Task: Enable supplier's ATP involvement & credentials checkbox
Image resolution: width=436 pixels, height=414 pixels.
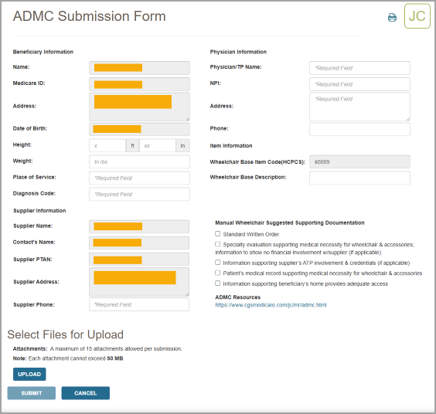Action: [x=218, y=262]
